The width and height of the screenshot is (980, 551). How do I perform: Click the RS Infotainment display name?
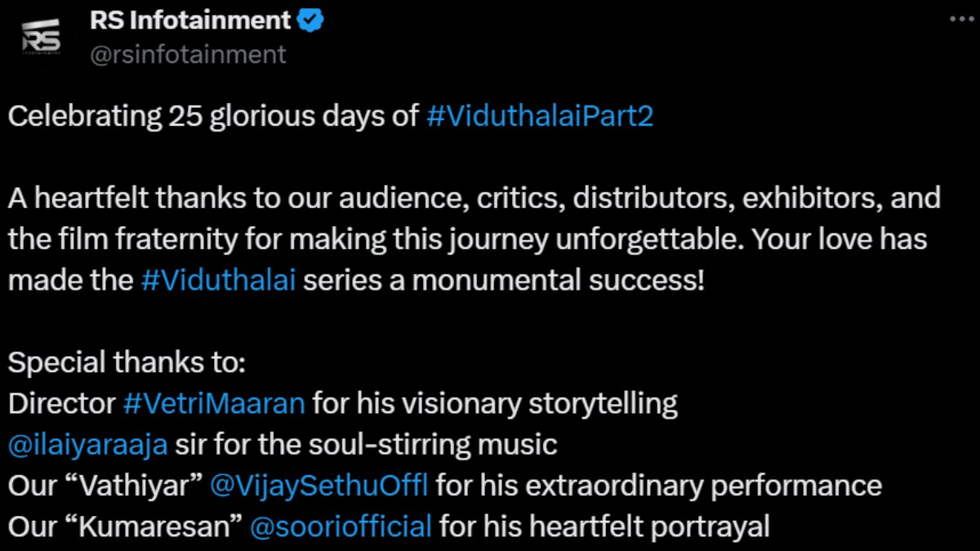click(x=191, y=21)
